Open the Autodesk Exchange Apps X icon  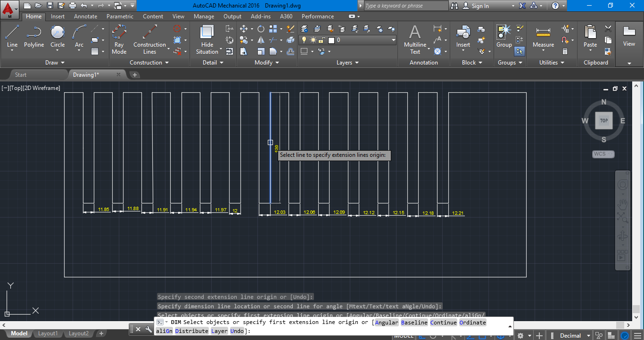(x=522, y=6)
